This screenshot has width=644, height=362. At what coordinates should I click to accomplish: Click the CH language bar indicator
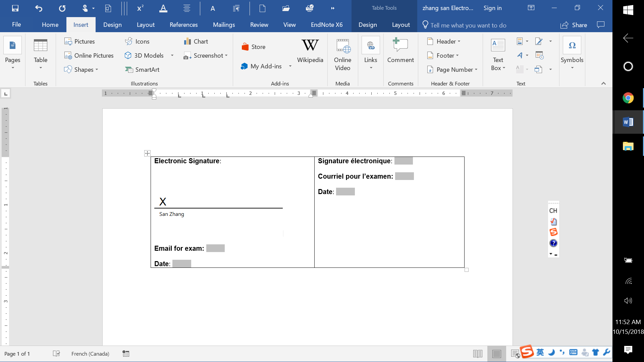pos(553,210)
